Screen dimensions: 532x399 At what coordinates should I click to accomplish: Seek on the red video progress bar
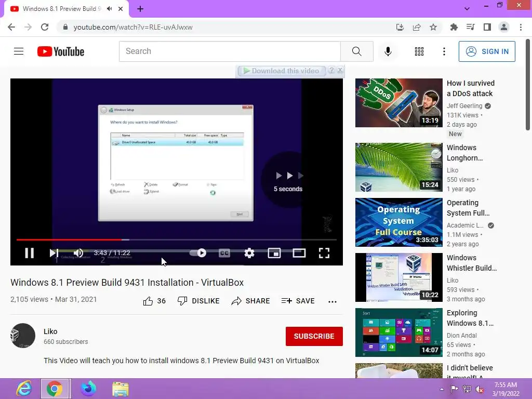click(x=177, y=240)
